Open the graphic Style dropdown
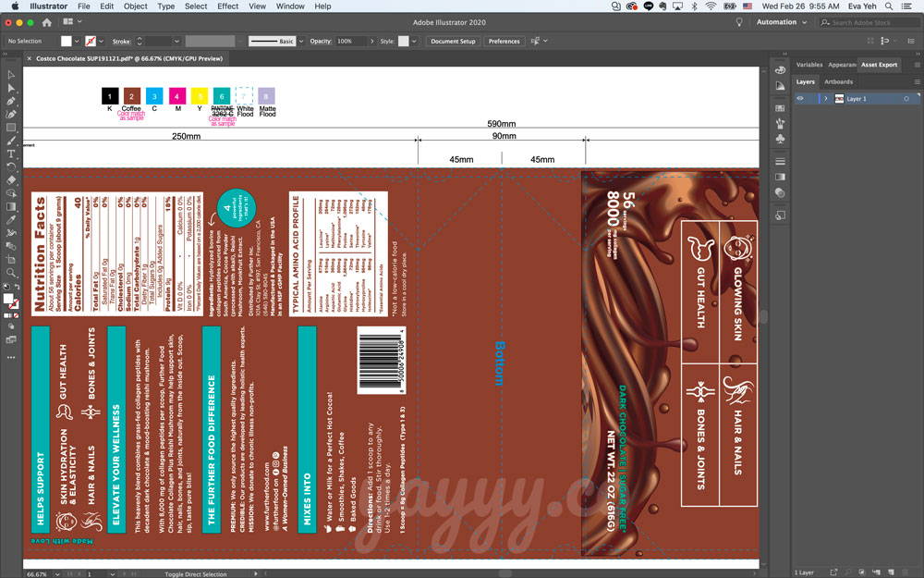Image resolution: width=924 pixels, height=578 pixels. point(414,42)
